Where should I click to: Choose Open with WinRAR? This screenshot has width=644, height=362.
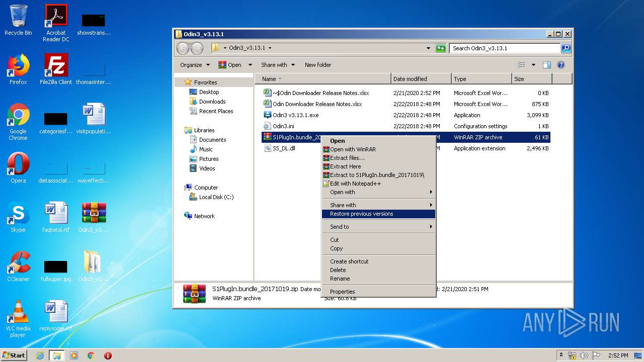(378, 149)
